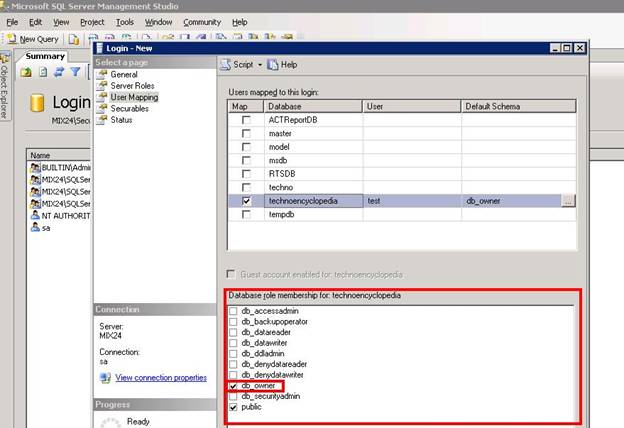Enable the db_datareader role checkbox
The image size is (624, 428).
[x=233, y=332]
